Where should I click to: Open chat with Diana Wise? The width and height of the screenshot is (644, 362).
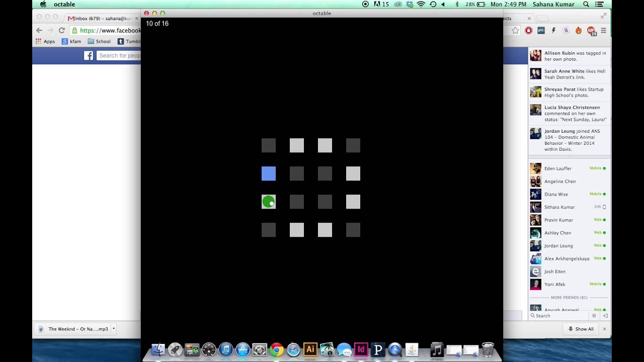click(569, 194)
